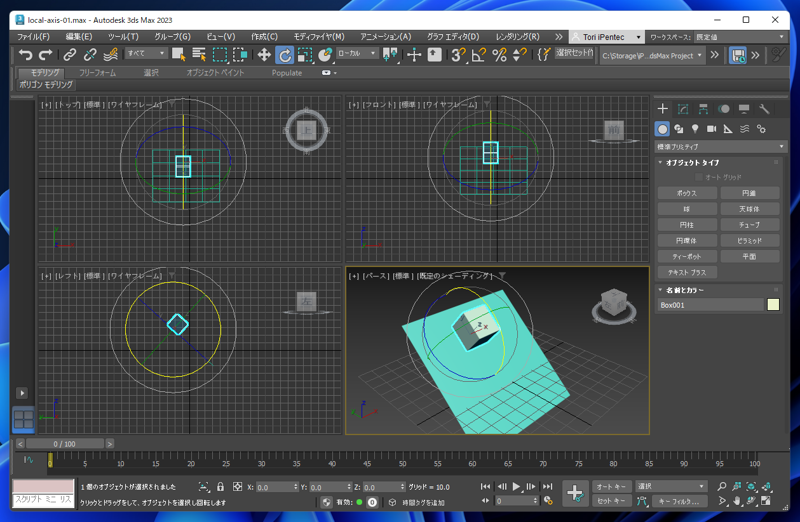The image size is (800, 522).
Task: Click the Redo arrow icon
Action: 46,55
